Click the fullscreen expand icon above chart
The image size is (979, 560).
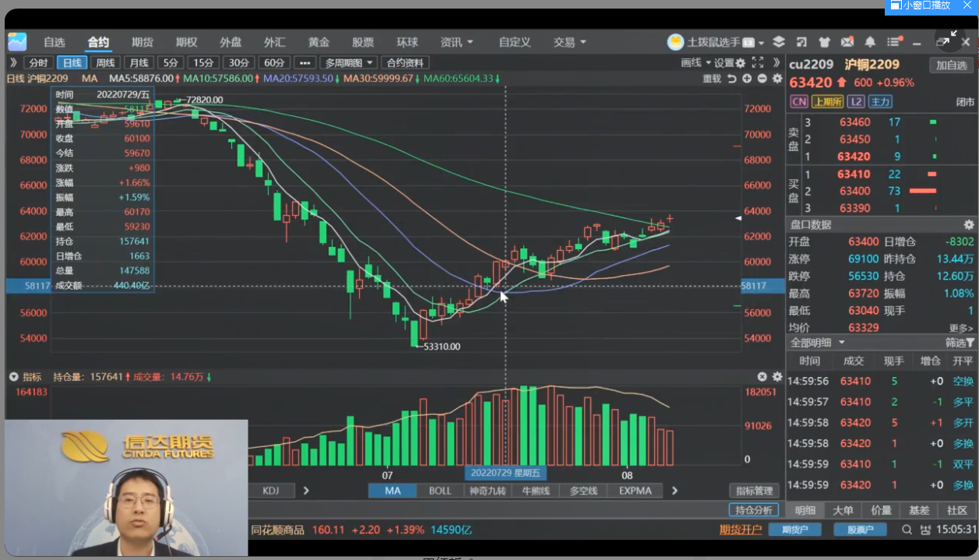(x=757, y=63)
